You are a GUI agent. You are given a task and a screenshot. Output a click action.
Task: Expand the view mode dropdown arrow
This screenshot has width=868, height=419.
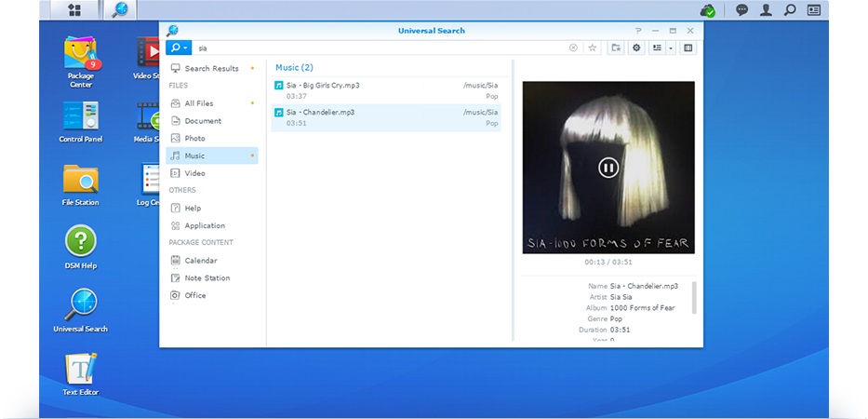(671, 47)
